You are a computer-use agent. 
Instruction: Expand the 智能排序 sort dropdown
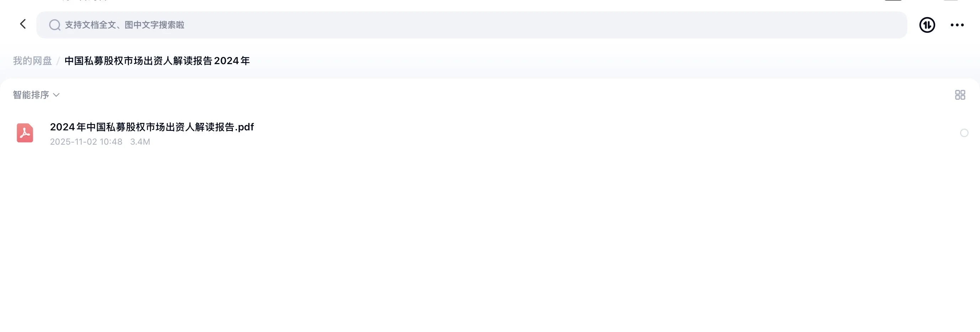36,95
